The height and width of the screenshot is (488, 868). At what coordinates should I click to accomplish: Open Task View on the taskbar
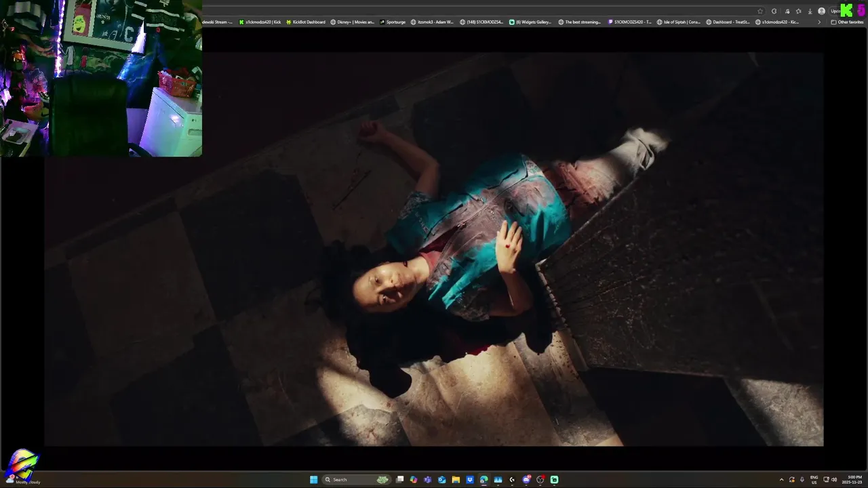tap(400, 480)
